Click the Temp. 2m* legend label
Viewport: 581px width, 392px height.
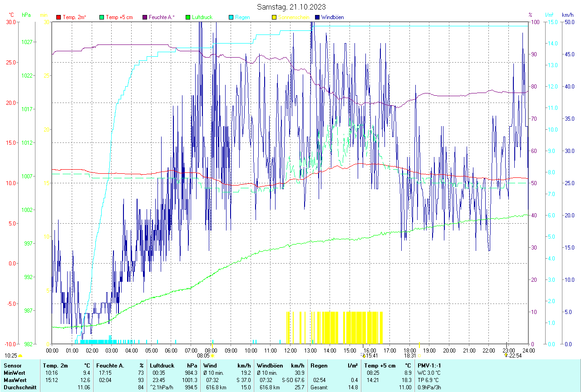(x=74, y=17)
